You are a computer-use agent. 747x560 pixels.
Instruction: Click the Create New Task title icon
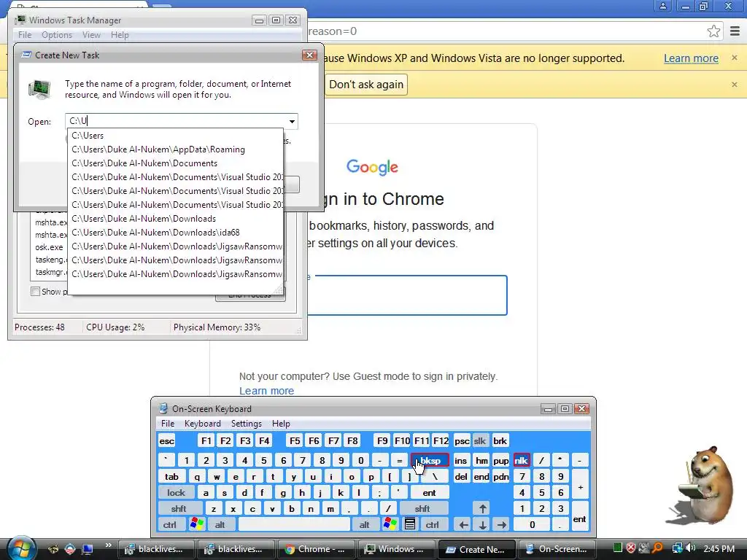(27, 55)
